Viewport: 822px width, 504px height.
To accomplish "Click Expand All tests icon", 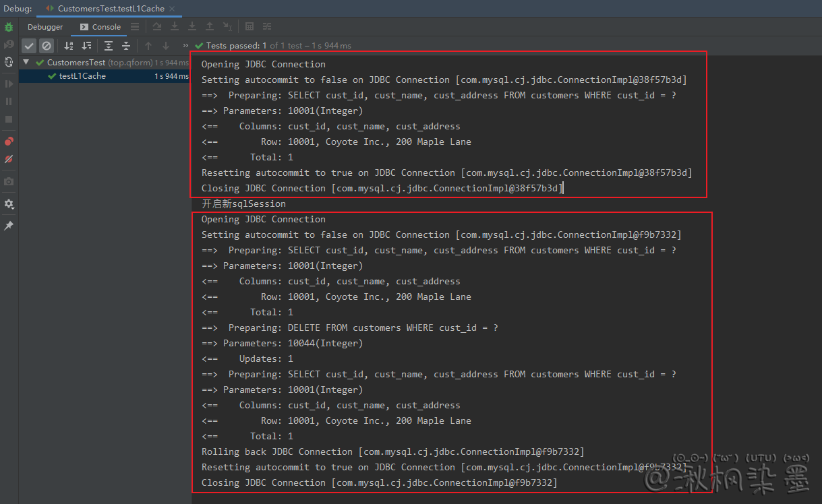I will 109,46.
